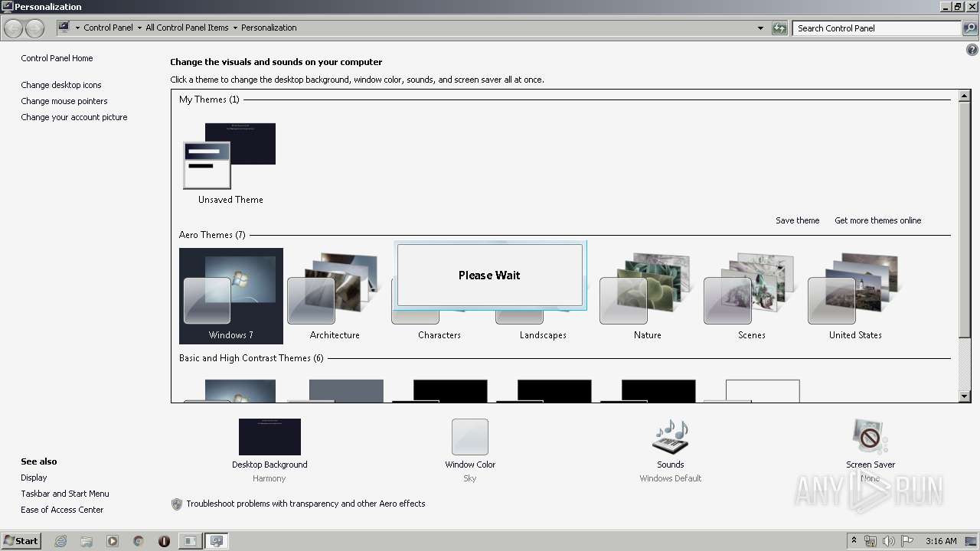This screenshot has width=980, height=551.
Task: Open Change mouse pointers link
Action: (x=64, y=101)
